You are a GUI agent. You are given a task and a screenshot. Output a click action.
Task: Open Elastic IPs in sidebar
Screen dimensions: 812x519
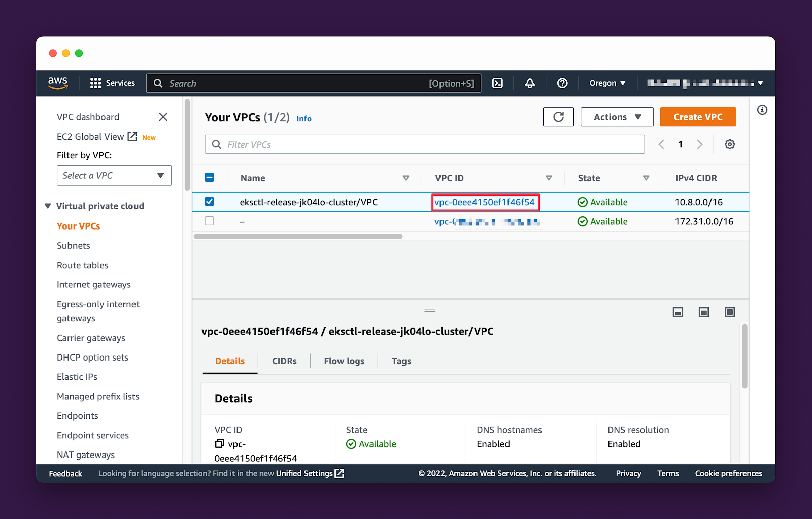77,377
